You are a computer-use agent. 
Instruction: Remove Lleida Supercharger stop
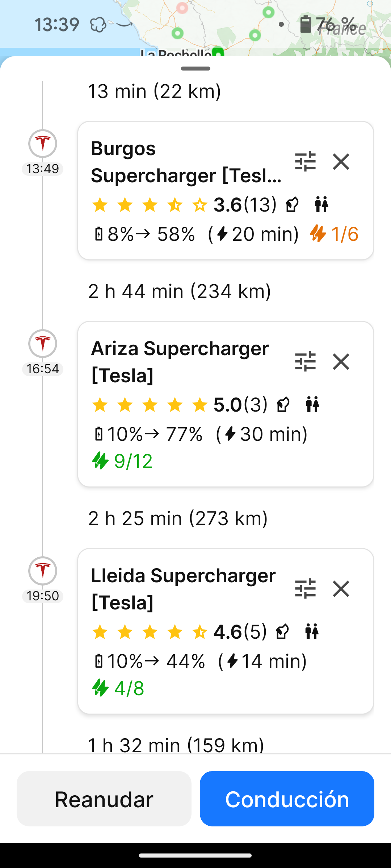click(341, 588)
